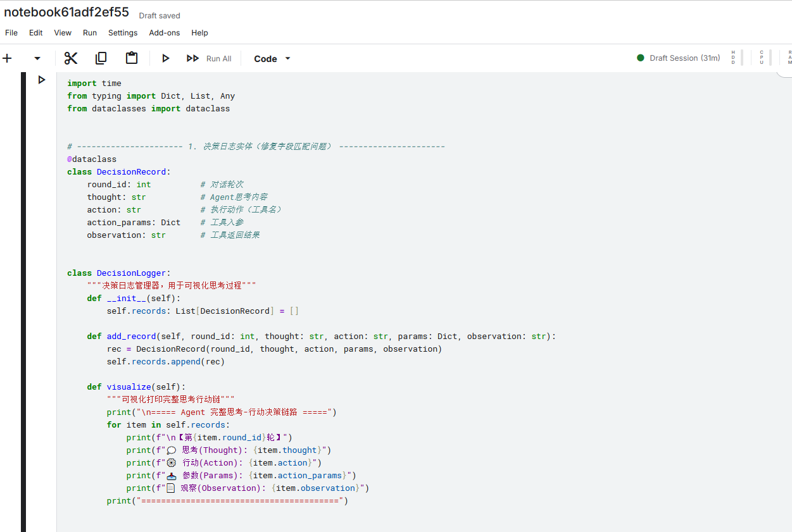Screen dimensions: 792x532
Task: Open the add-cell options dropdown arrow
Action: [37, 58]
